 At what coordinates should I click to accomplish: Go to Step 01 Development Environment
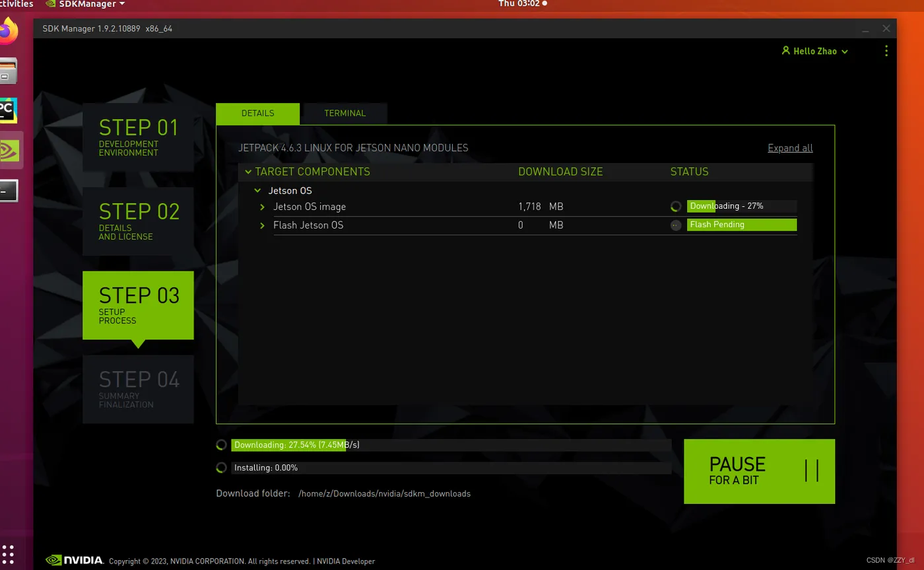pos(138,137)
